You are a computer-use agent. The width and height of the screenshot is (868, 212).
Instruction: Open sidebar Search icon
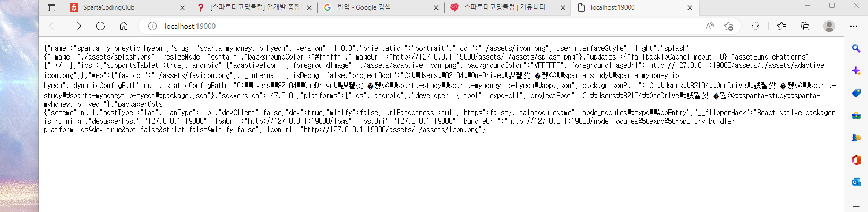[856, 48]
